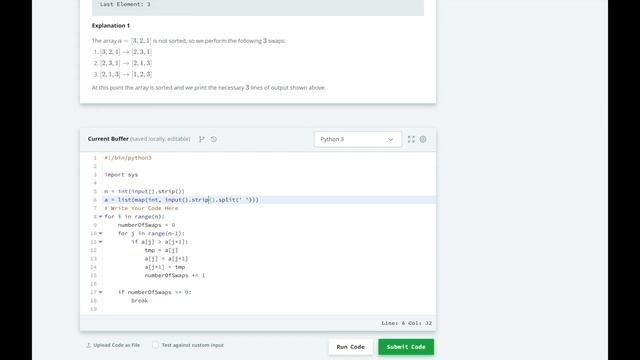Click the 'import sys' code line
The height and width of the screenshot is (360, 640).
(121, 175)
